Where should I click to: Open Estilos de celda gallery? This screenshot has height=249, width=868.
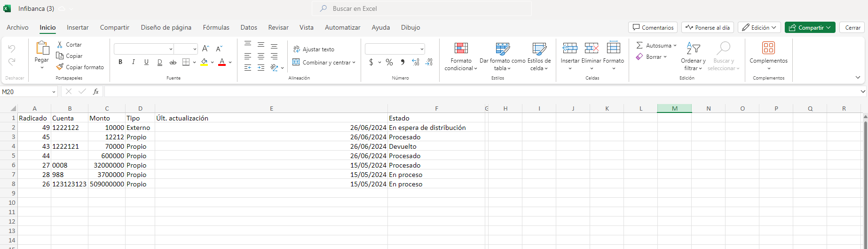point(539,56)
